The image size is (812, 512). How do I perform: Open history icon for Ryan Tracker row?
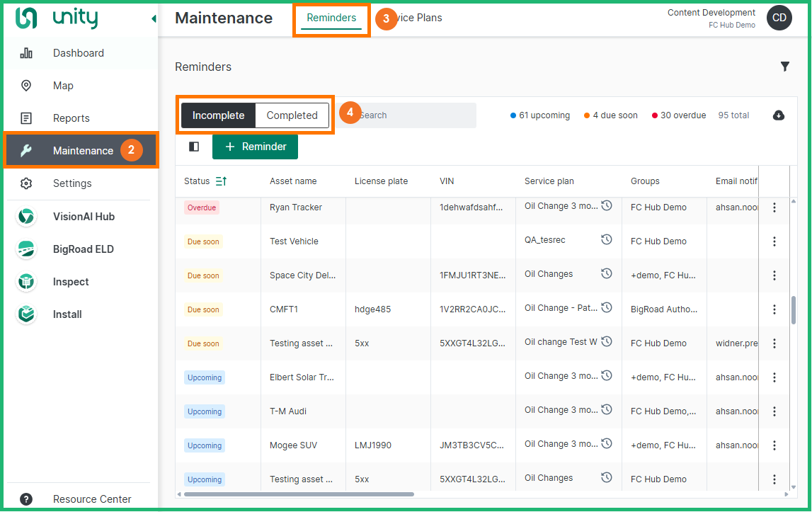[x=607, y=206]
